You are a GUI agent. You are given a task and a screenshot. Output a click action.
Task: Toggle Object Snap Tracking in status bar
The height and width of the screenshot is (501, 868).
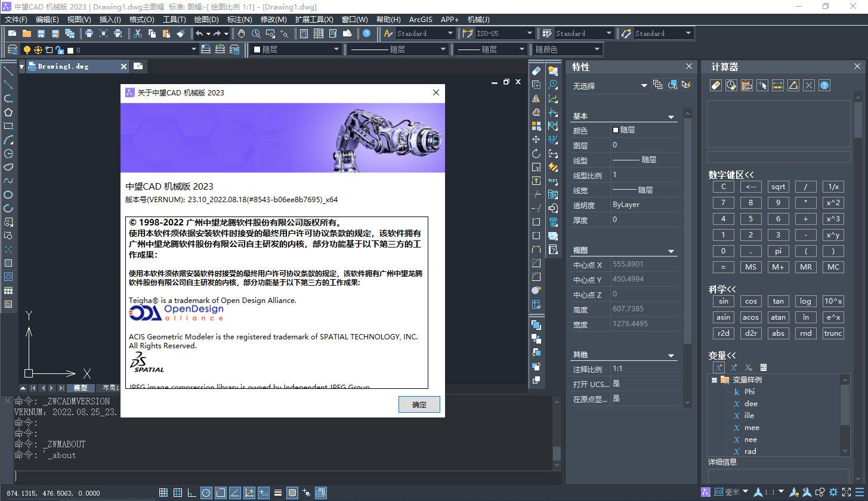[x=235, y=493]
